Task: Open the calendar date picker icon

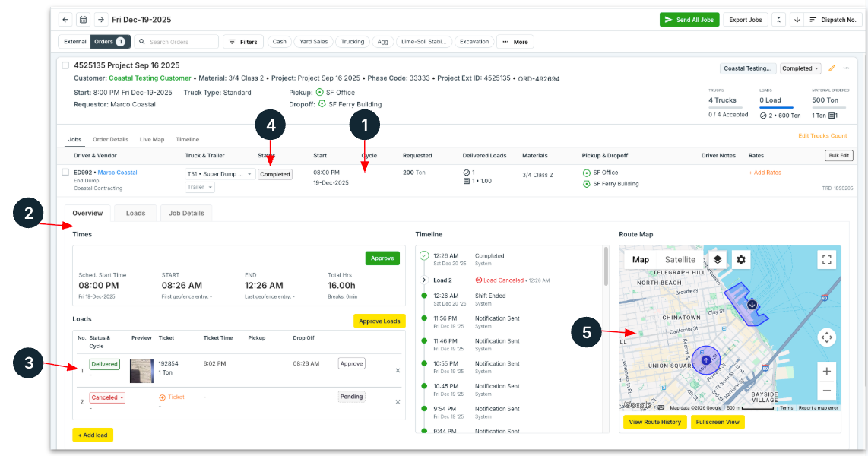Action: (x=83, y=19)
